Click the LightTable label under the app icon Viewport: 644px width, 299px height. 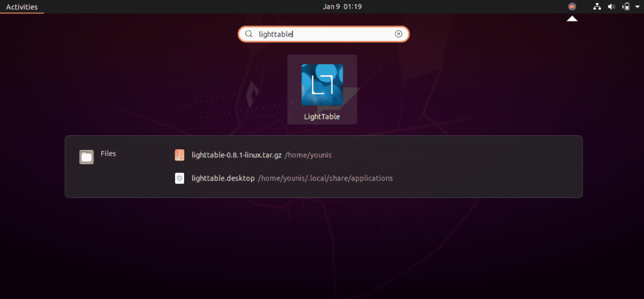(322, 116)
